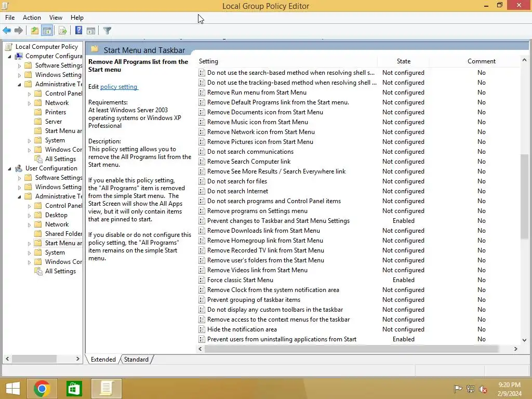This screenshot has height=399, width=532.
Task: Click the Windows Start button
Action: coord(13,389)
